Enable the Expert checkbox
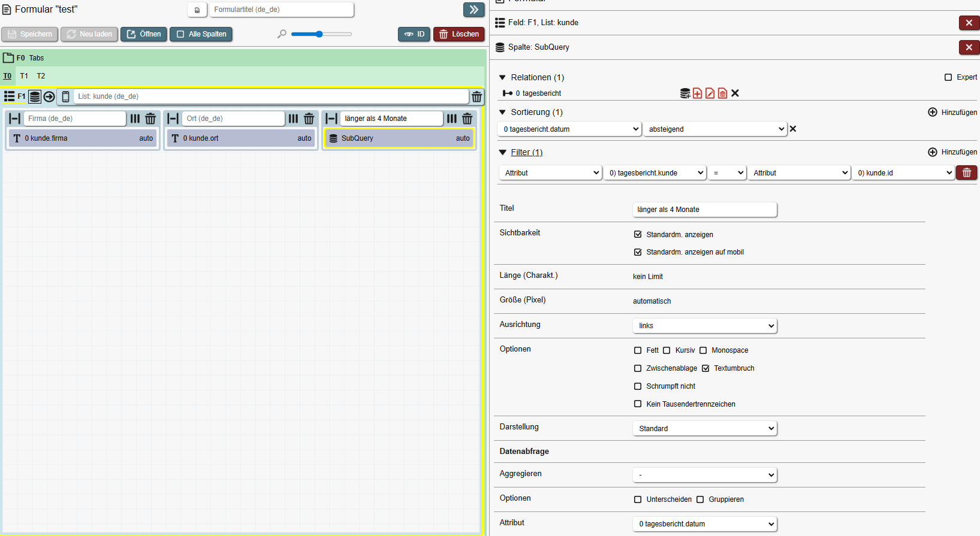980x536 pixels. pyautogui.click(x=948, y=77)
